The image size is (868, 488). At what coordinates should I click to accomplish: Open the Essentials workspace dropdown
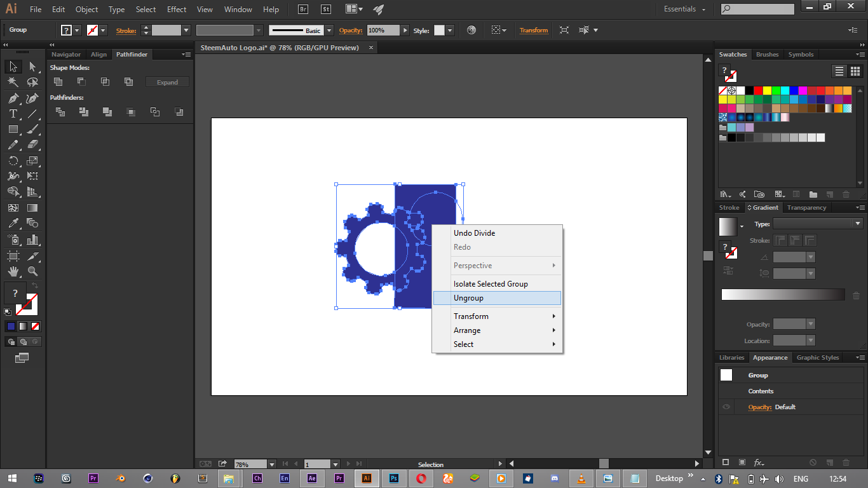(x=684, y=10)
